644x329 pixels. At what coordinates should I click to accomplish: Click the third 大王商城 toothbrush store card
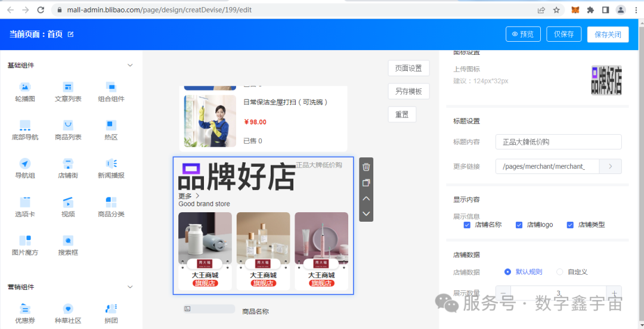[x=321, y=251]
